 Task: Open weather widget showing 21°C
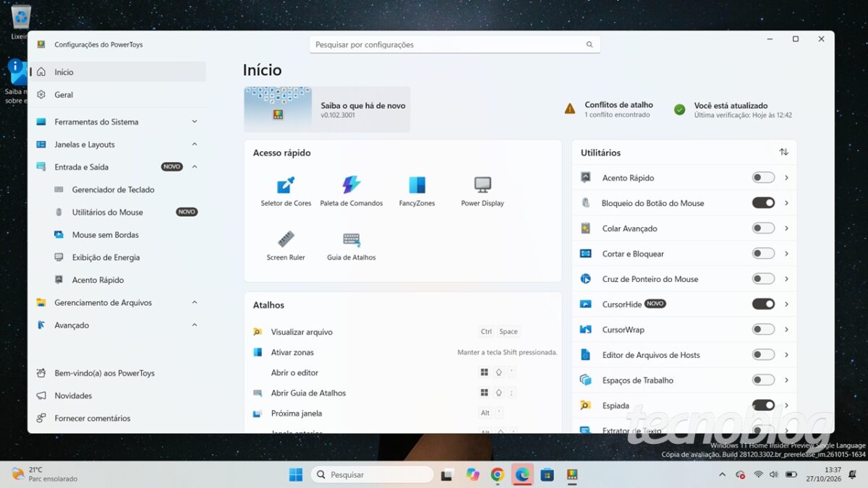pos(45,474)
